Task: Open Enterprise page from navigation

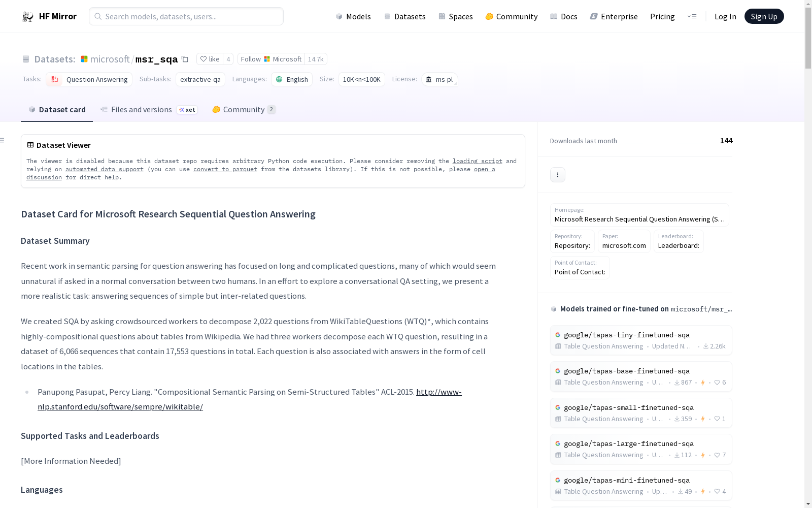Action: (614, 16)
